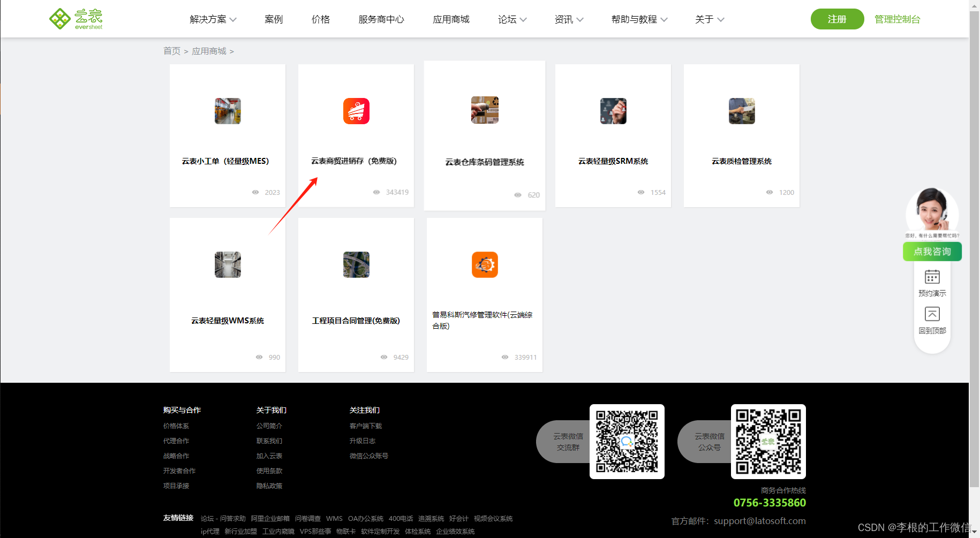Go to 首页 in the breadcrumb
This screenshot has width=980, height=538.
click(x=172, y=51)
